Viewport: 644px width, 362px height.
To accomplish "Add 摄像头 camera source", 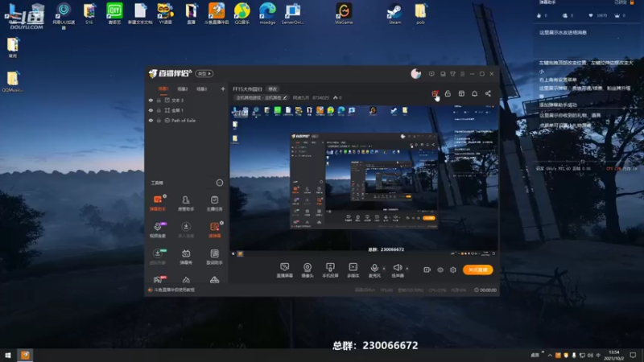I will pyautogui.click(x=308, y=270).
